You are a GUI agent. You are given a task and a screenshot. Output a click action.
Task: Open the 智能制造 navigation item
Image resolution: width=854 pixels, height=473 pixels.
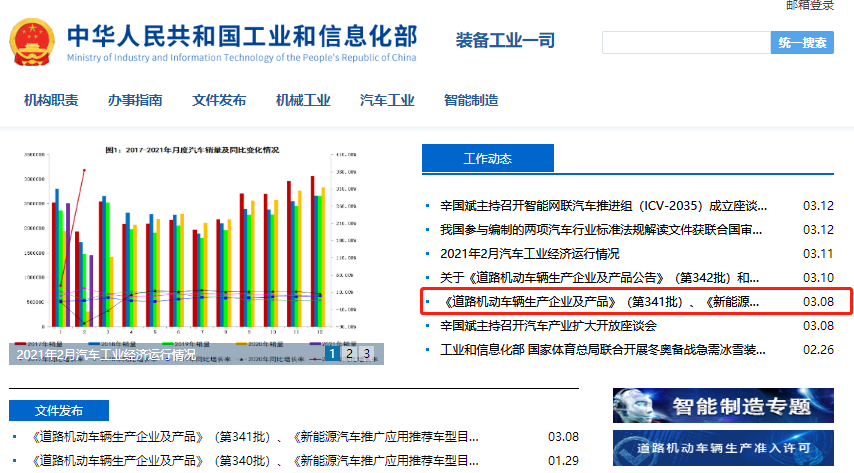471,100
